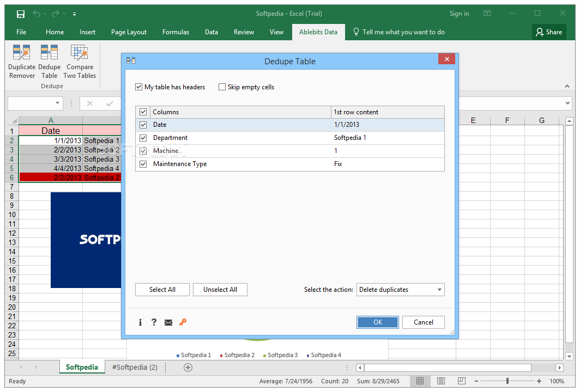
Task: Open the Compare Two Tables tool
Action: [80, 62]
